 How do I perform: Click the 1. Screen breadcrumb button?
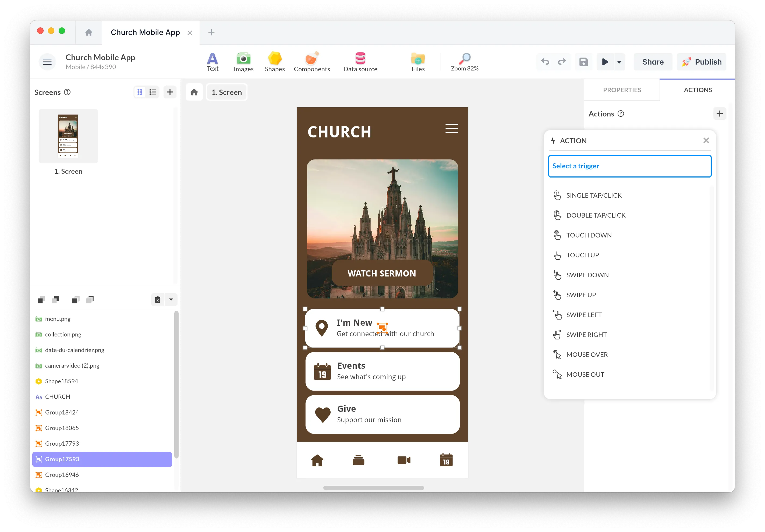[x=226, y=92]
